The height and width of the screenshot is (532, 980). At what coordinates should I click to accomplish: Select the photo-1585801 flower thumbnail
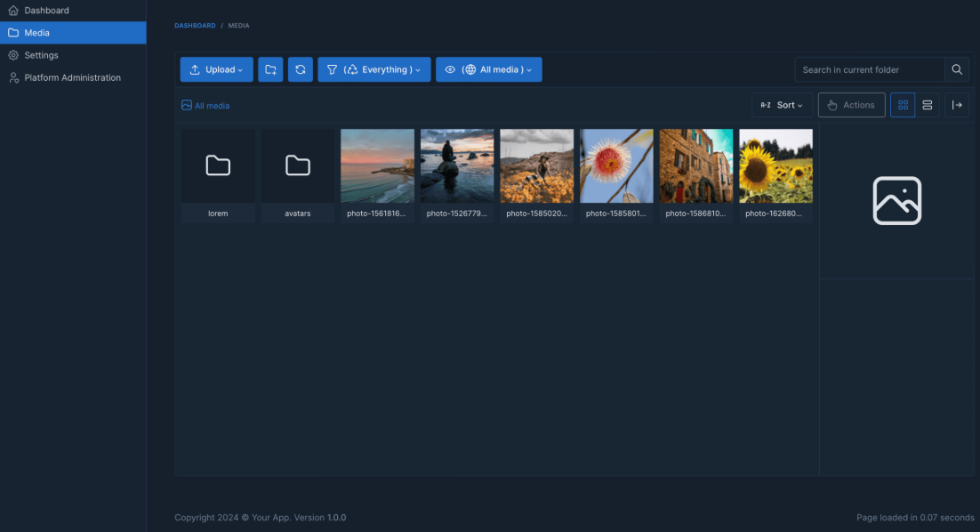pos(616,166)
